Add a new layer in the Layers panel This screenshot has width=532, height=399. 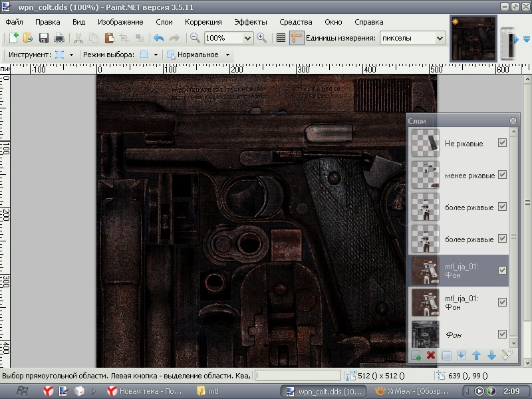416,356
